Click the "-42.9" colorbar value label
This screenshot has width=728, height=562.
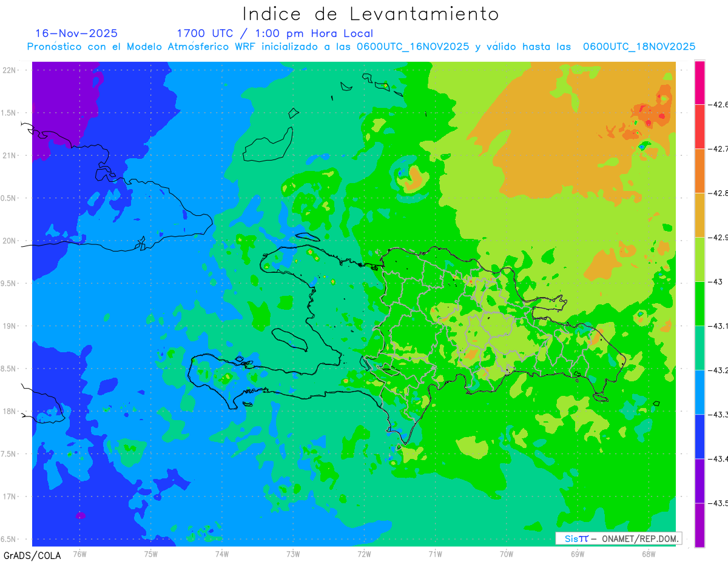click(718, 237)
